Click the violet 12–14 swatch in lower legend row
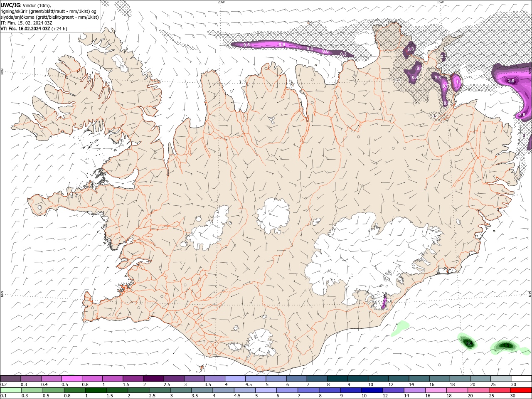Viewport: 532px width, 399px height. [x=393, y=390]
